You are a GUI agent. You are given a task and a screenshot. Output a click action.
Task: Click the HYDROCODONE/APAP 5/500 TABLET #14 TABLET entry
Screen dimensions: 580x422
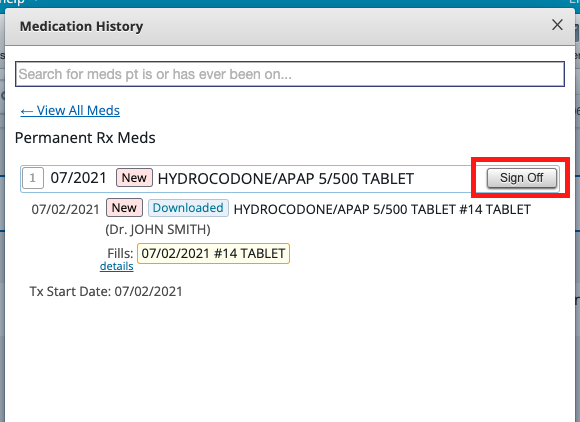click(382, 209)
